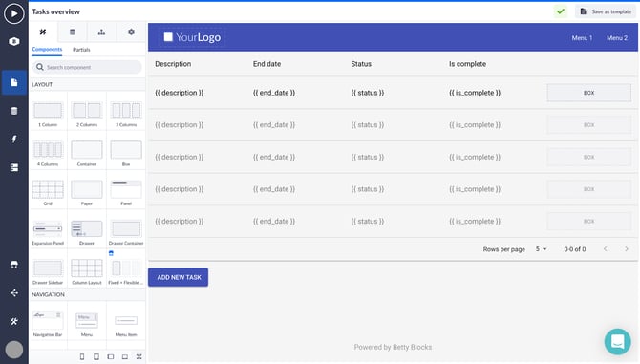Select the Menu navigation component
Image resolution: width=640 pixels, height=364 pixels.
tap(87, 324)
